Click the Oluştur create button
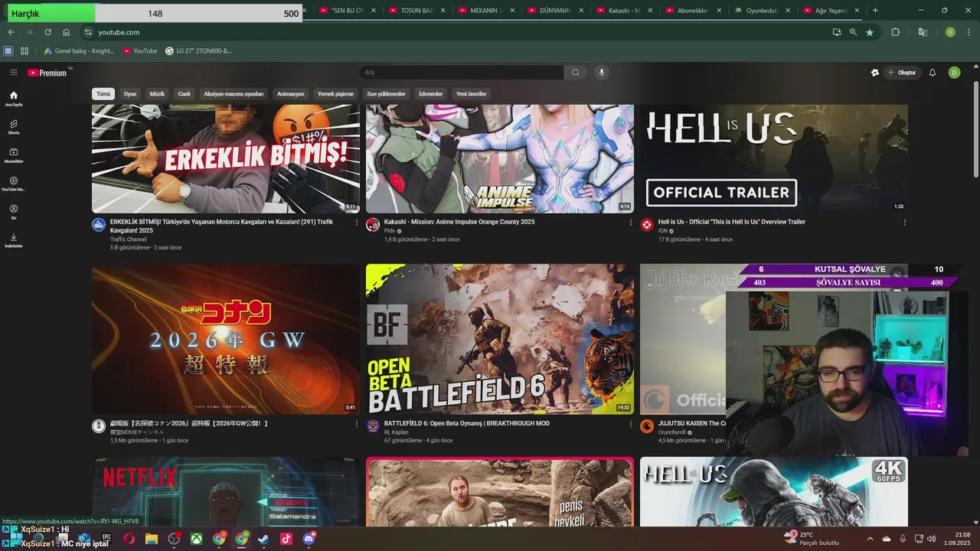This screenshot has height=551, width=980. click(x=902, y=73)
